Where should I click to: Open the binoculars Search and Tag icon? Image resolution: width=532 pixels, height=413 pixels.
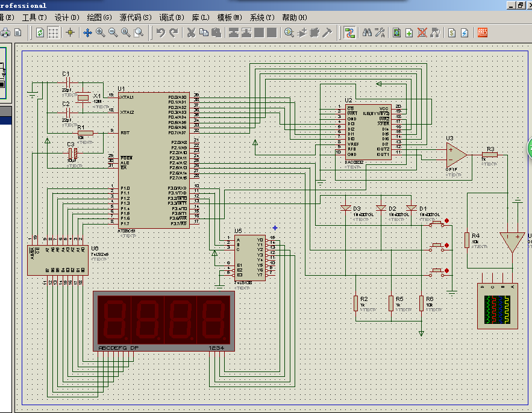click(x=367, y=33)
